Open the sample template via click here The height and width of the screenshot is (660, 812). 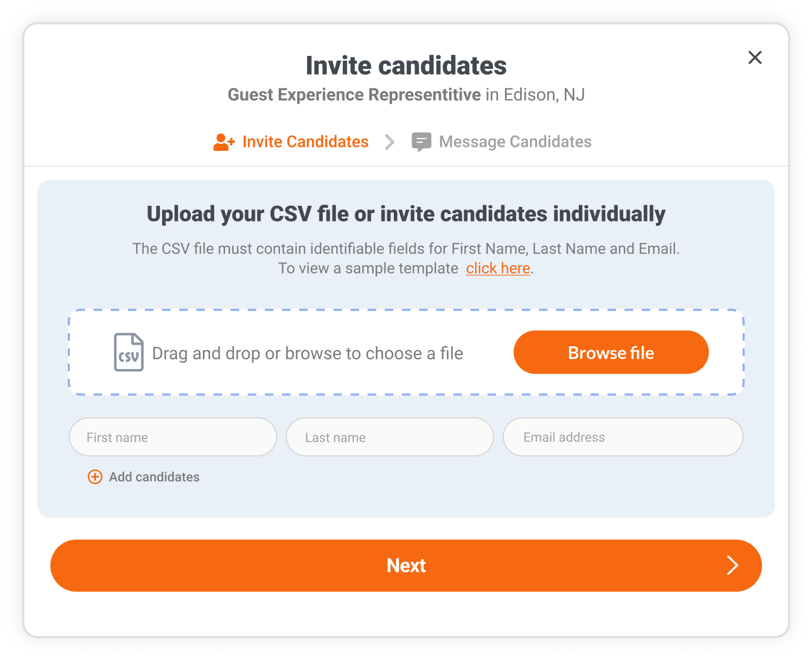pyautogui.click(x=498, y=269)
